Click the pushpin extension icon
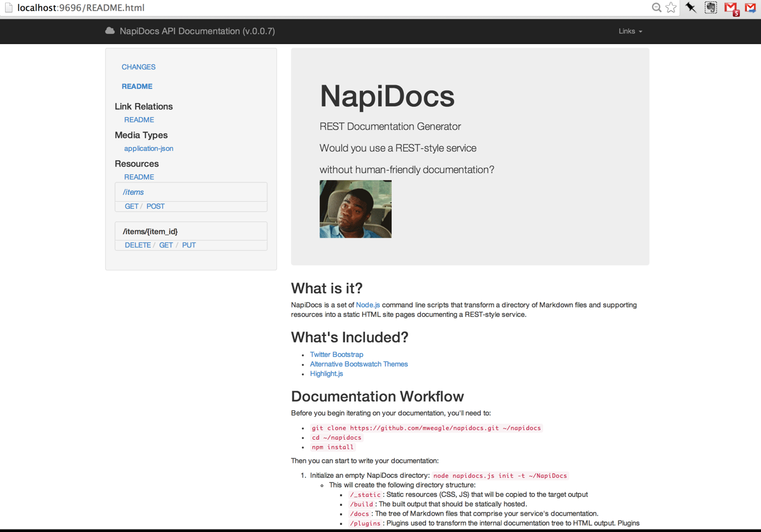Screen dimensions: 761x532 pos(690,7)
